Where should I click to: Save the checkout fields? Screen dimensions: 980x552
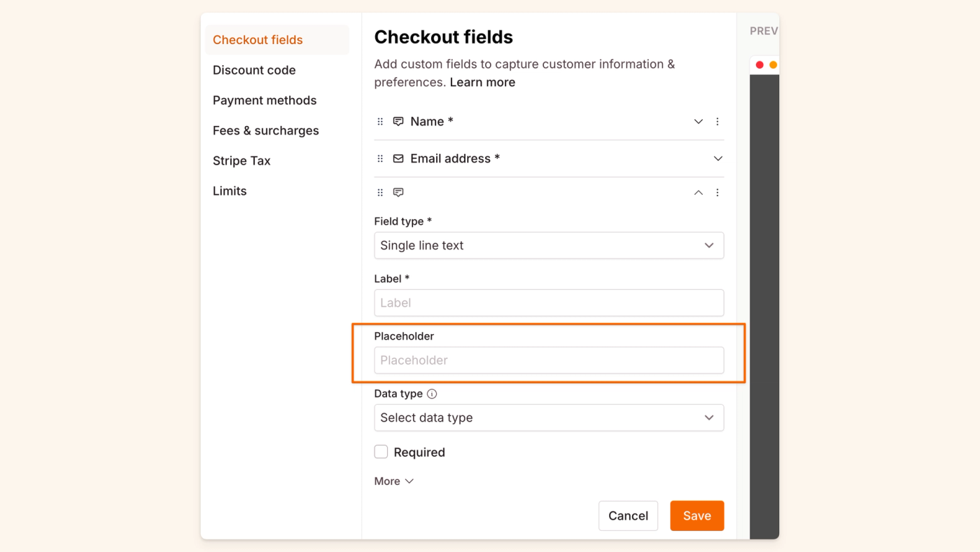(x=696, y=516)
